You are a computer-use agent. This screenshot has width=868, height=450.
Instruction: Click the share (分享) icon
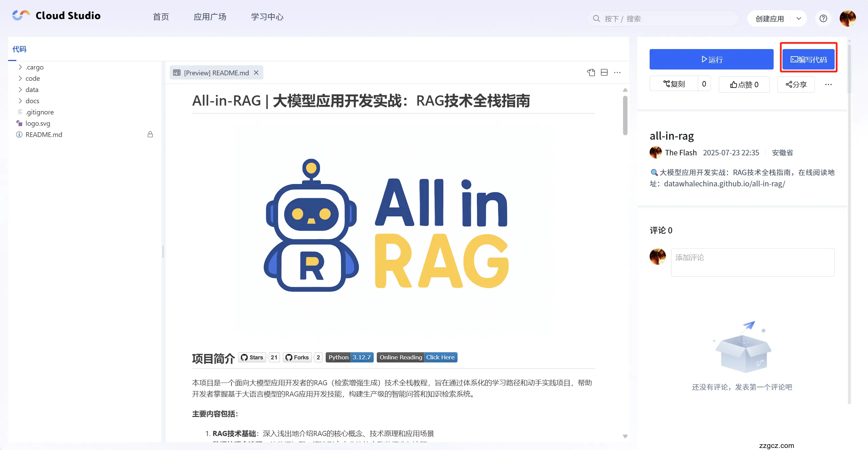coord(789,84)
